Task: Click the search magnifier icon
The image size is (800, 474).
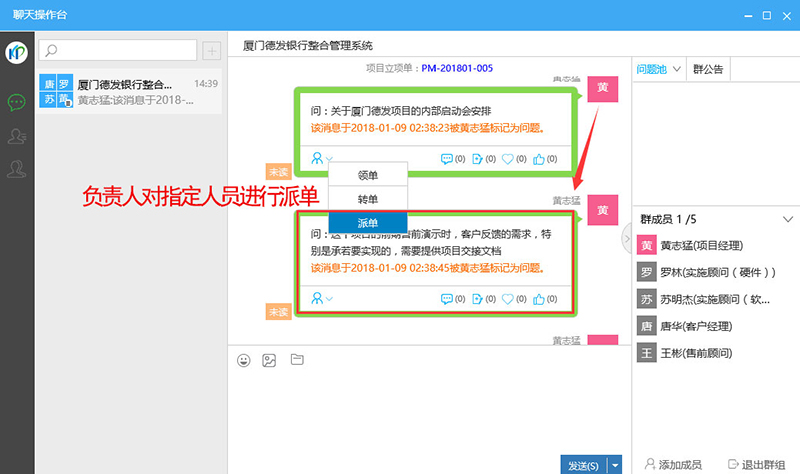Action: 51,50
